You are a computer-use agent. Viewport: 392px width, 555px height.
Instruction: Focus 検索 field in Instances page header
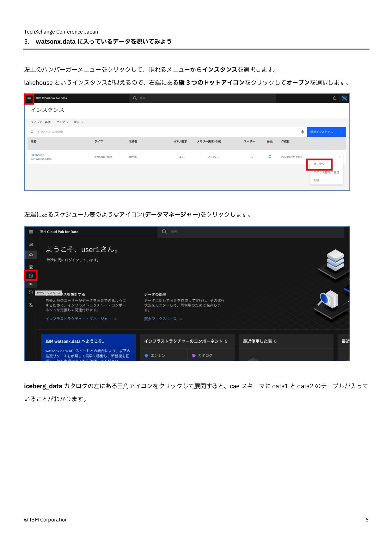click(x=202, y=98)
